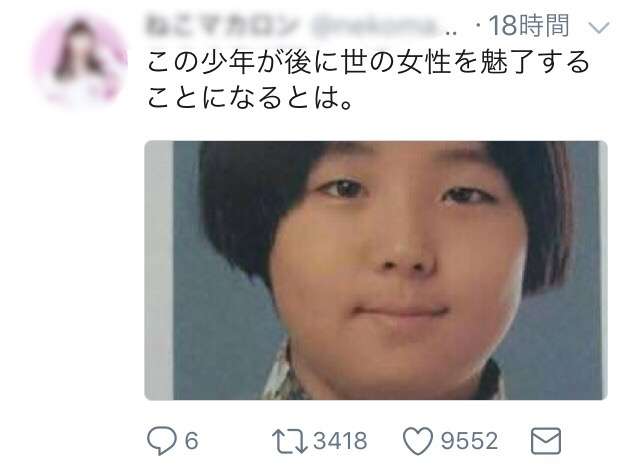Expand the tweet options chevron

tap(599, 27)
